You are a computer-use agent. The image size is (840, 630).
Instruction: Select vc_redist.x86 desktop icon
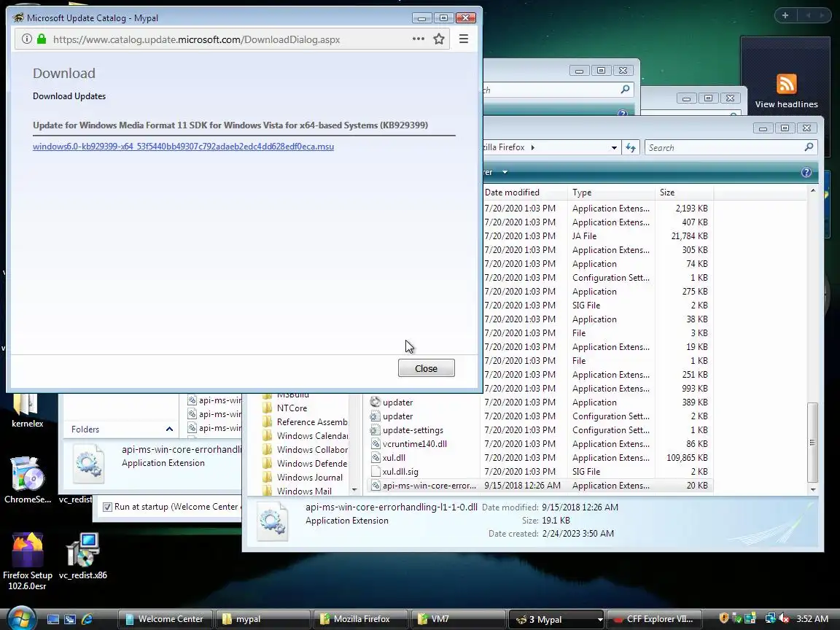[82, 556]
